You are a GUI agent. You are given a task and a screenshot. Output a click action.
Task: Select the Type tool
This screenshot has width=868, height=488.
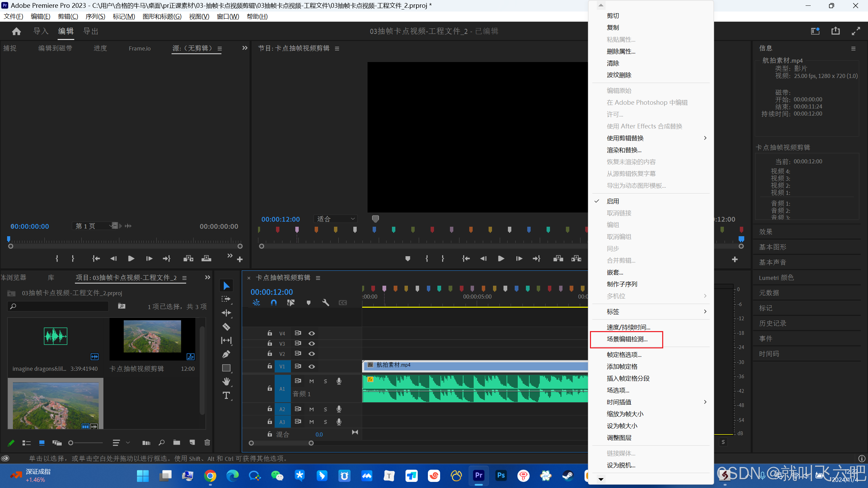pyautogui.click(x=226, y=395)
